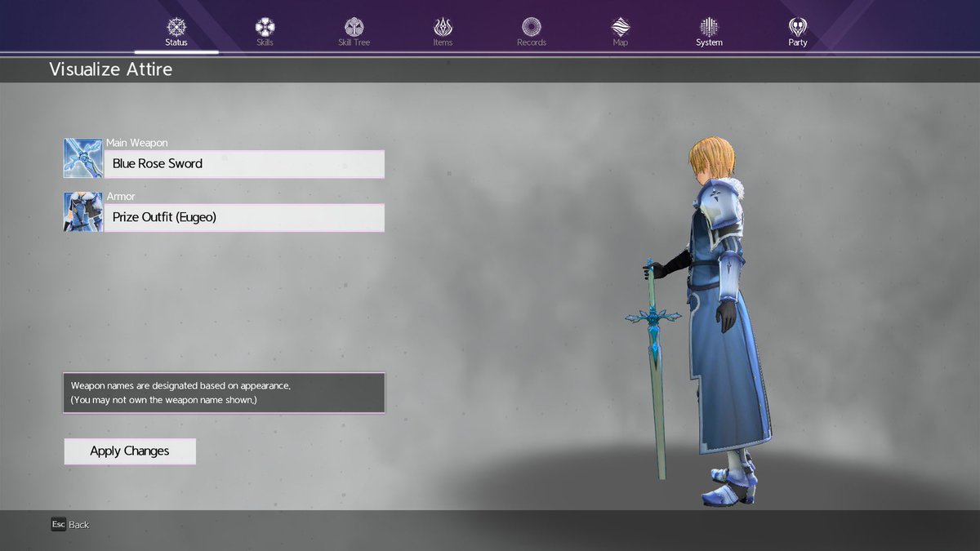This screenshot has width=980, height=551.
Task: Open the Skills menu icon
Action: coord(265,26)
